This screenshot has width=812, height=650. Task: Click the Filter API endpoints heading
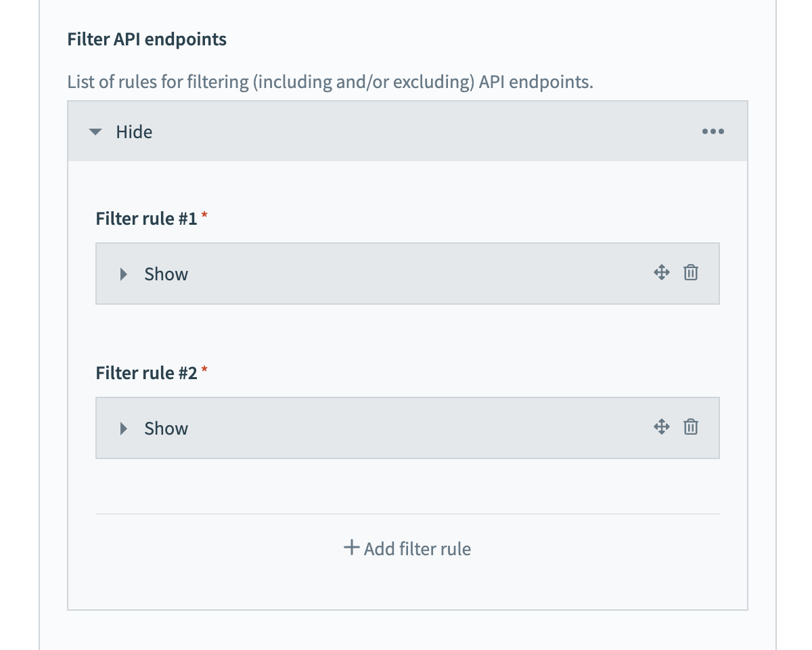(147, 39)
